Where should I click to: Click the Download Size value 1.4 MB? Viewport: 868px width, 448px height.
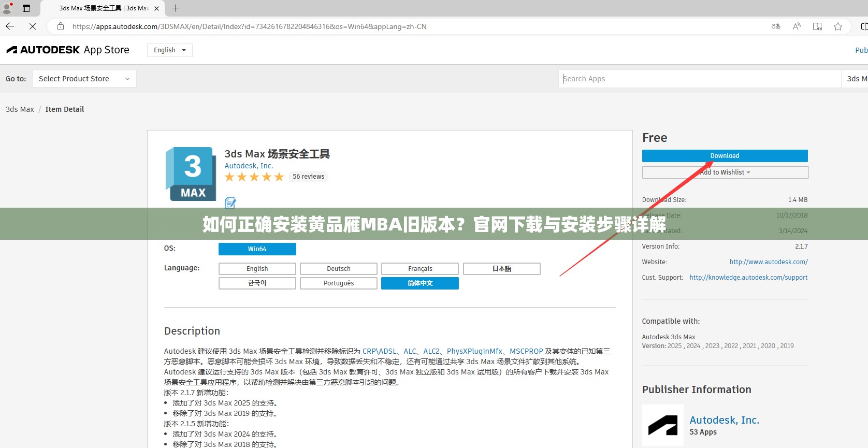click(798, 200)
